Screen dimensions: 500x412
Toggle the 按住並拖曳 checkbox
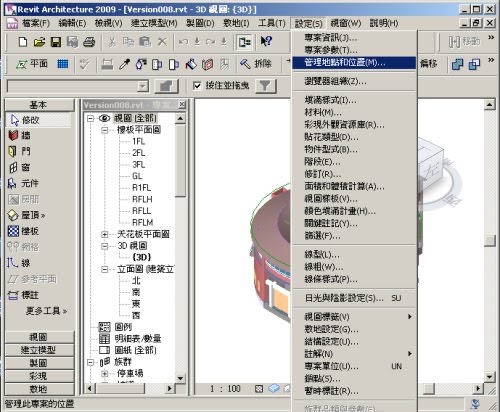coord(197,86)
